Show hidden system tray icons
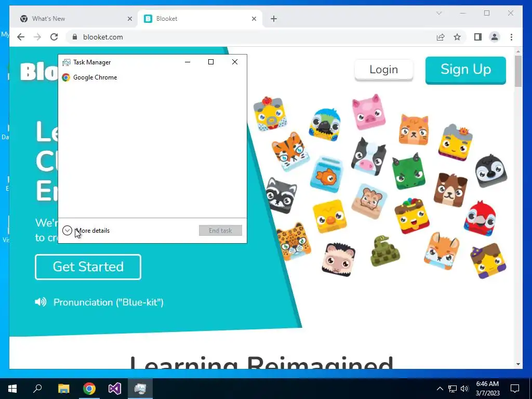 [440, 389]
